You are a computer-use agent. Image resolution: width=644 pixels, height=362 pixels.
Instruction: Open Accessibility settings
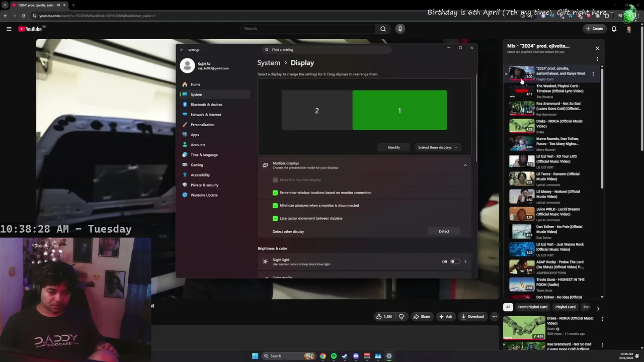tap(200, 175)
